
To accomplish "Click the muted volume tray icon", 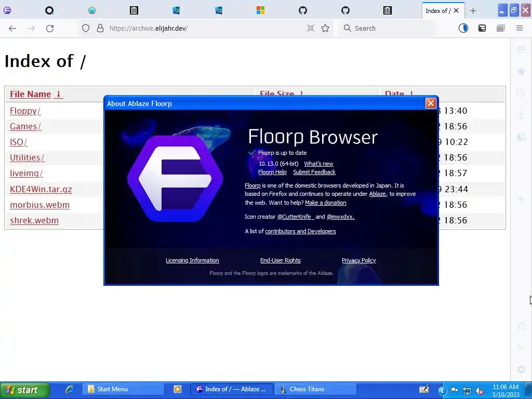I will tap(480, 391).
